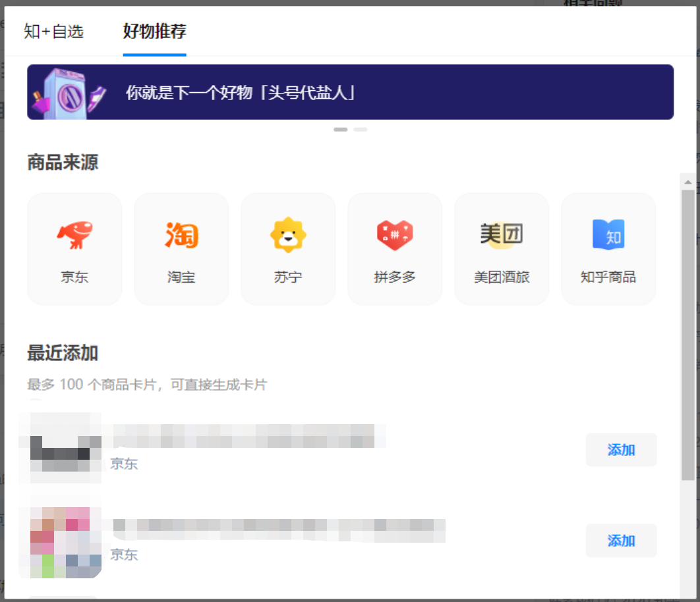
Task: Add the first recent 京东 product
Action: (x=621, y=450)
